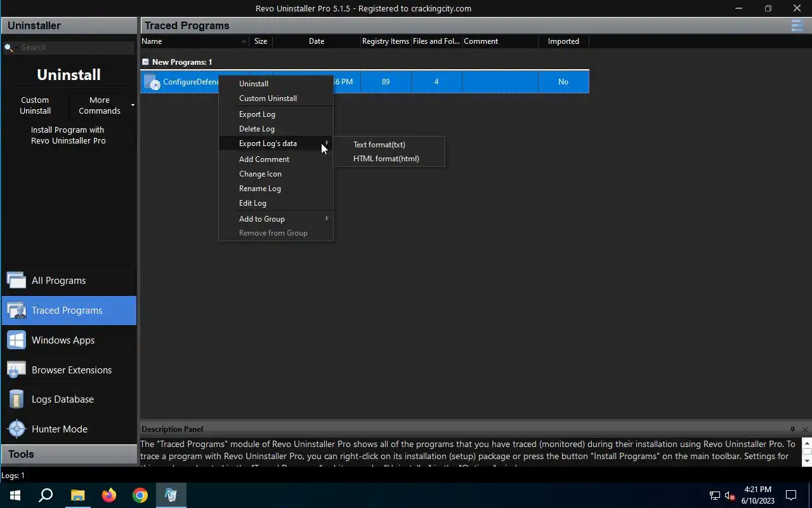Close the Description Panel

click(805, 429)
